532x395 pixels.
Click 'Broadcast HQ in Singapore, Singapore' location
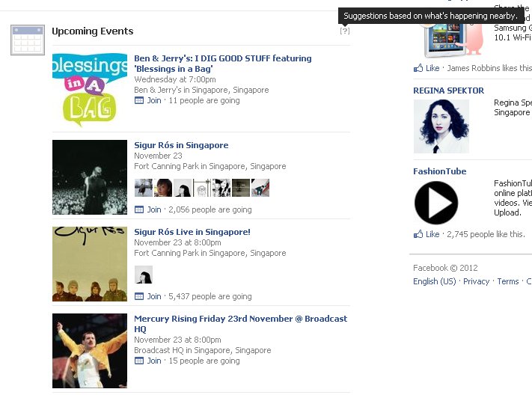point(203,350)
